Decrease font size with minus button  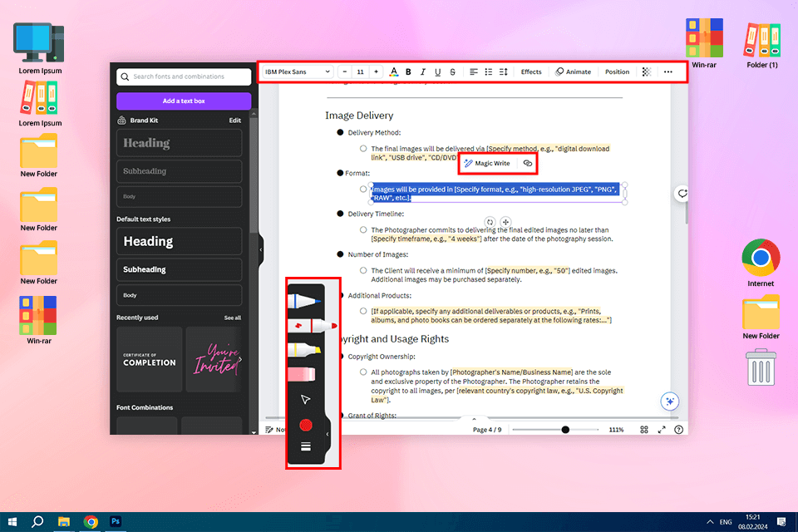click(344, 71)
